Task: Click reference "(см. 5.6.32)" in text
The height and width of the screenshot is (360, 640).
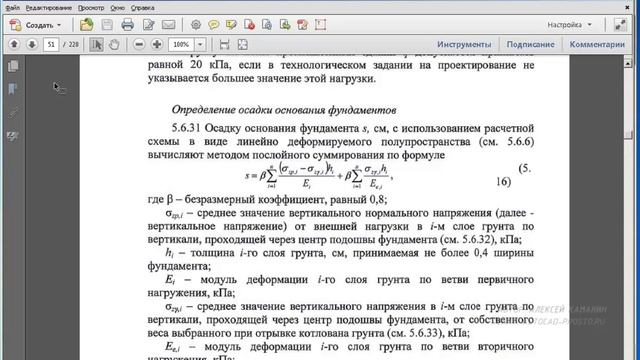Action: click(468, 240)
